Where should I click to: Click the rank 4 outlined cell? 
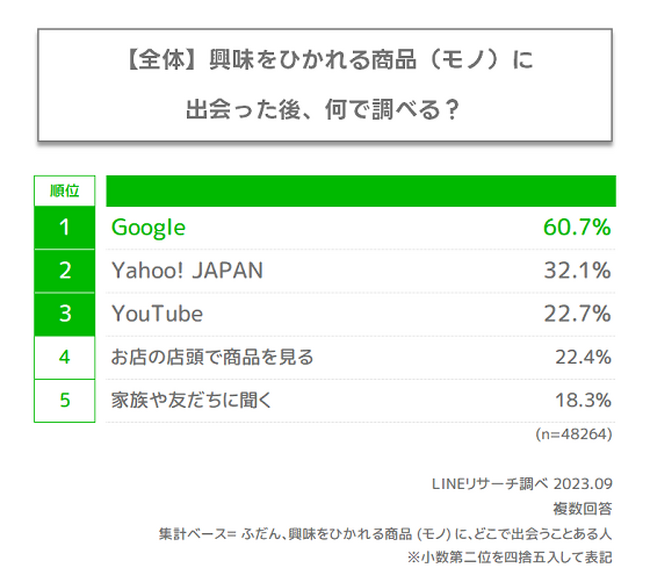[x=64, y=357]
